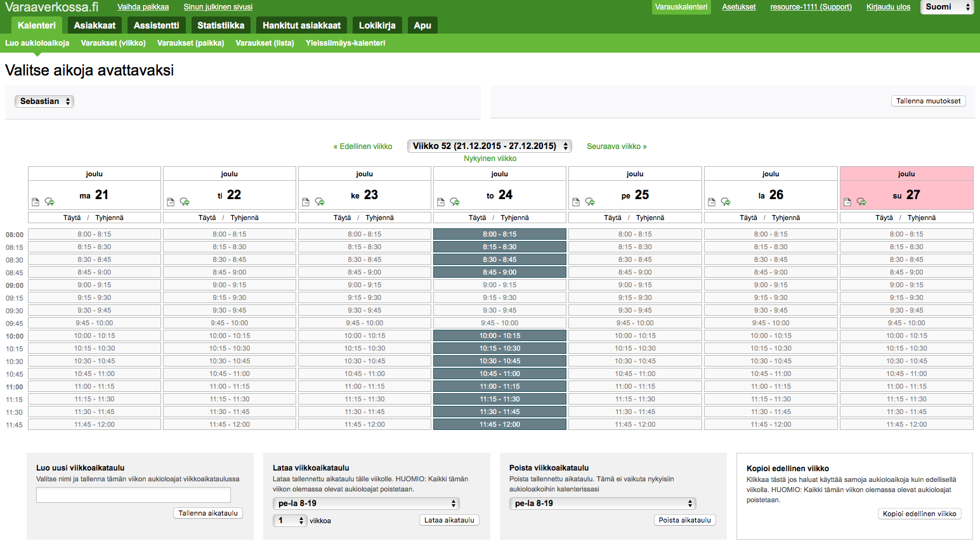Viewport: 980px width, 546px height.
Task: Switch to the Asiakkaat tab
Action: tap(95, 25)
